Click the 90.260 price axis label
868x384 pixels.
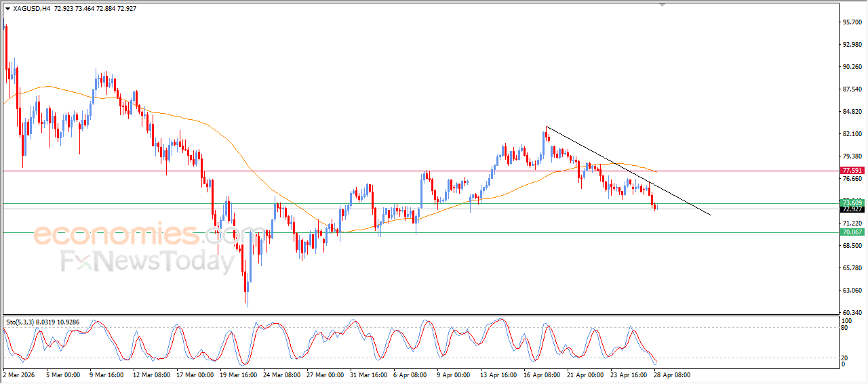click(852, 67)
